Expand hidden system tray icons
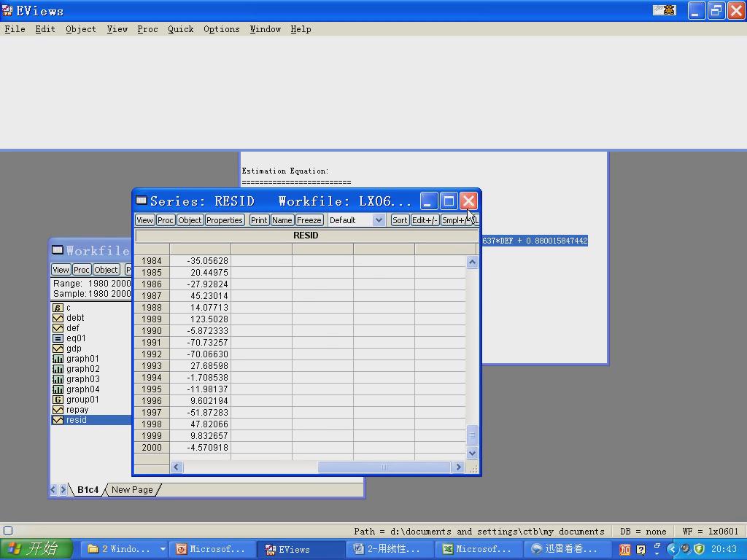Screen dimensions: 747x560 click(x=672, y=549)
